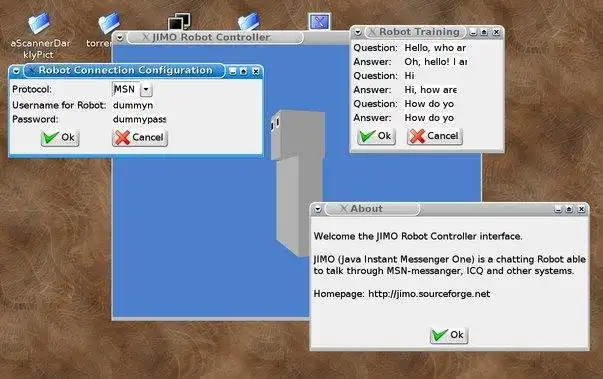
Task: Maximize the Robot Training window
Action: 484,33
